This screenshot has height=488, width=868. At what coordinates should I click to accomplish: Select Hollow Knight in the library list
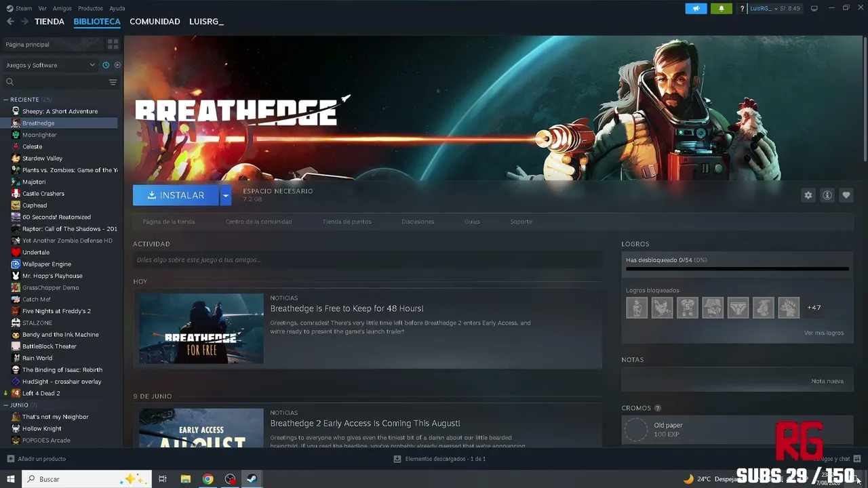(x=41, y=428)
